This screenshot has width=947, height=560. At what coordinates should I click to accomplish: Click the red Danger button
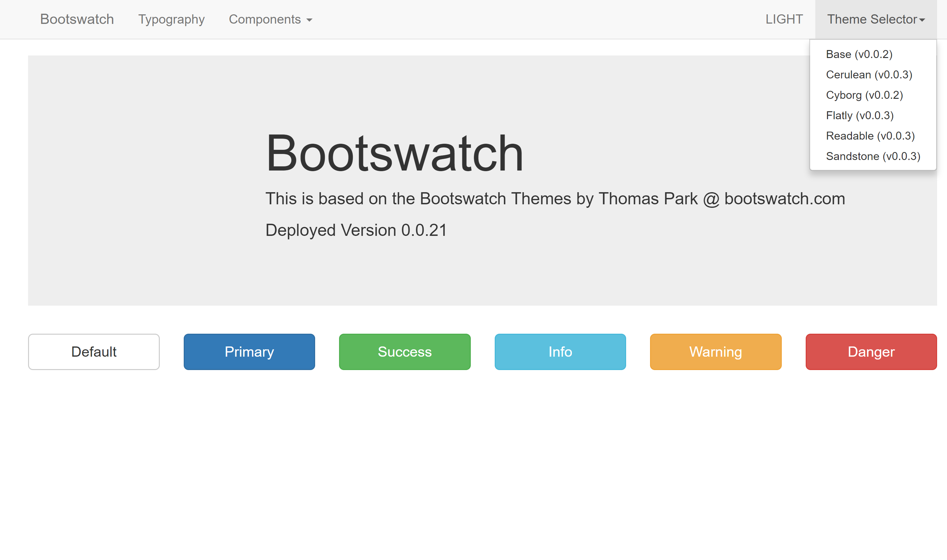[871, 352]
